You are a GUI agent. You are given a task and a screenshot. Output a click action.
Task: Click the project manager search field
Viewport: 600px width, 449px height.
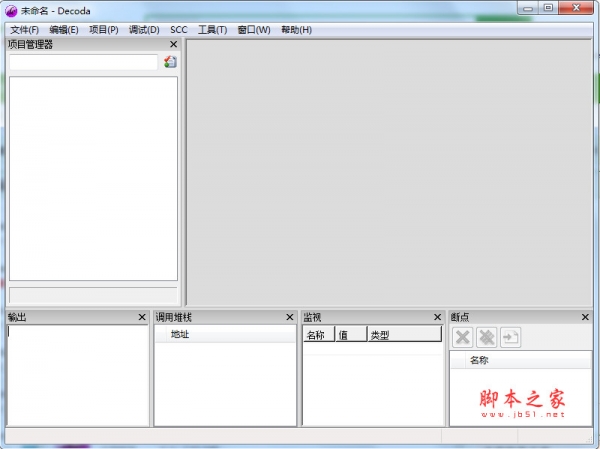pyautogui.click(x=82, y=62)
